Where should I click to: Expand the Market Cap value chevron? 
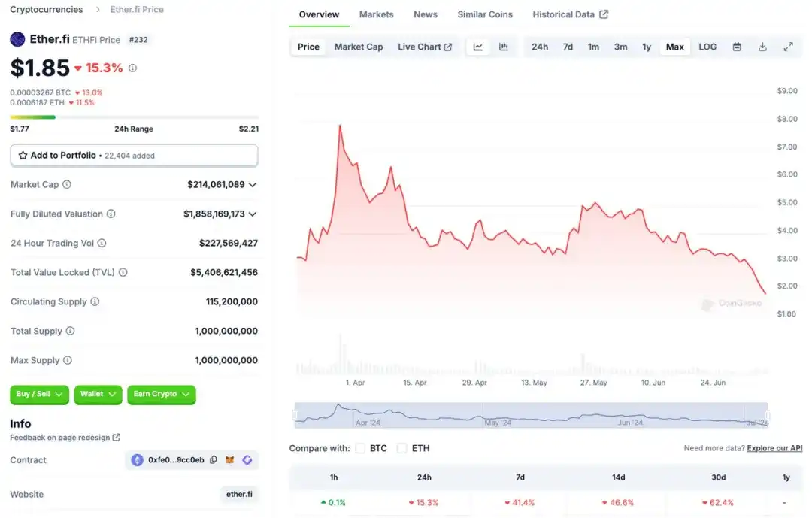253,184
